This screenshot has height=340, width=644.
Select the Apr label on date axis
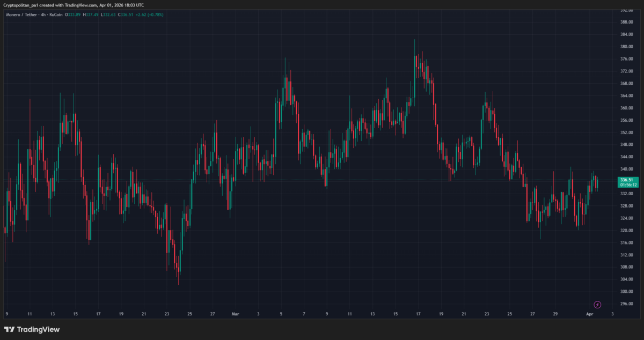coord(589,314)
